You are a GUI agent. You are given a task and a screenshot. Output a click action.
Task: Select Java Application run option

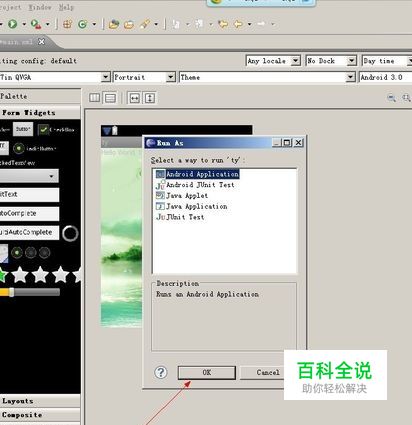click(192, 206)
